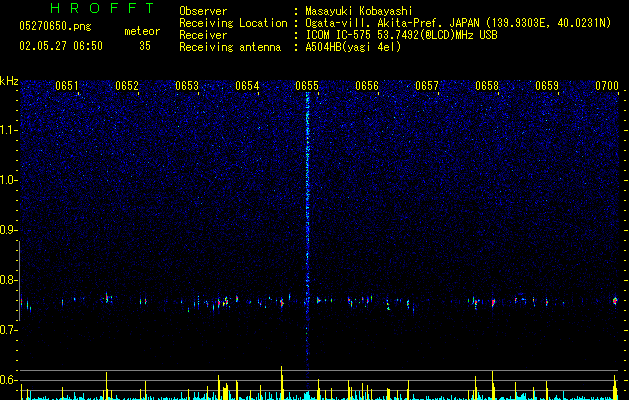Click the 0.8 frequency axis label

click(8, 280)
